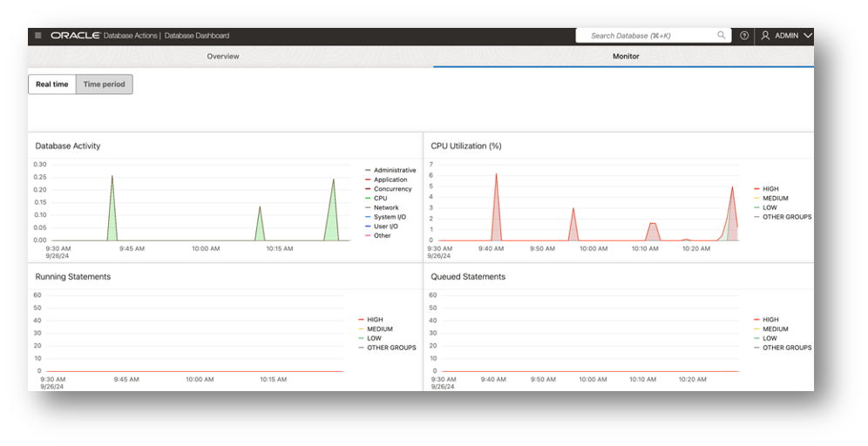Click Database Actions header link
The image size is (868, 446).
(130, 36)
